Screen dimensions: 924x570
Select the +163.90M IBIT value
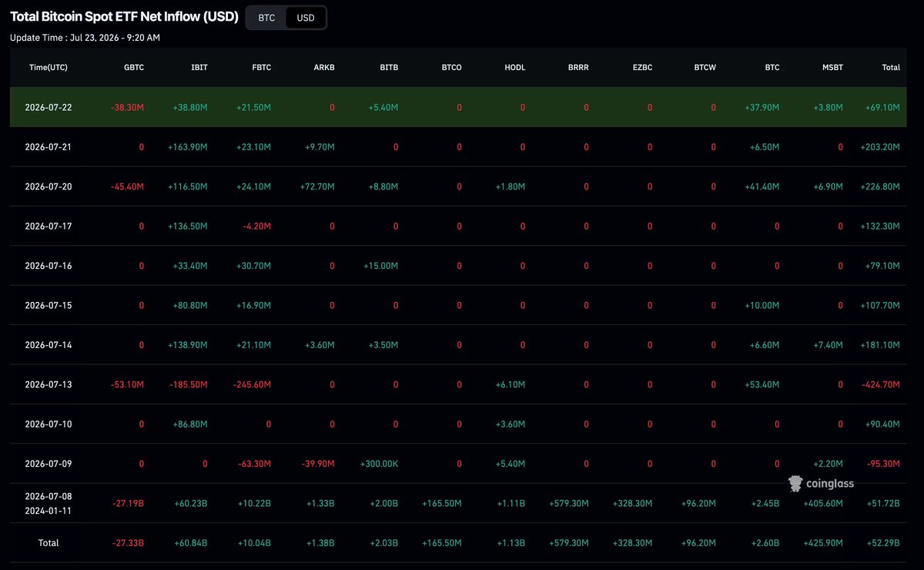coord(187,146)
